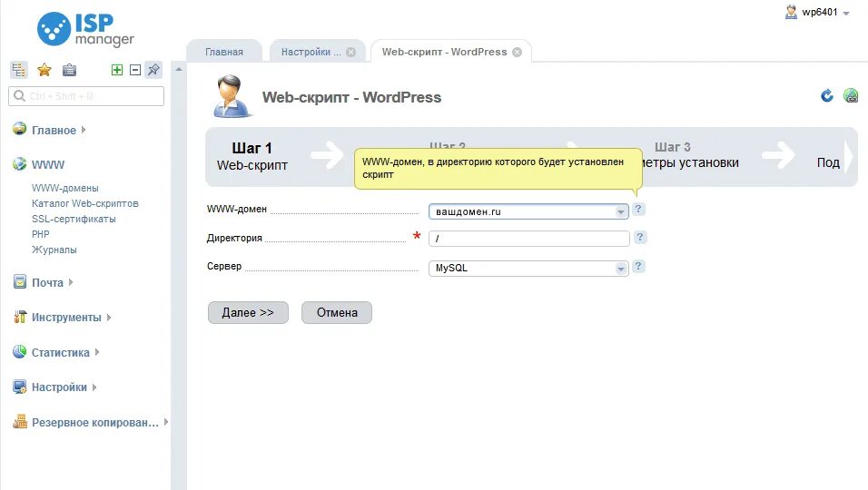Show help for Сервер field
Viewport: 868px width, 490px height.
click(x=638, y=266)
